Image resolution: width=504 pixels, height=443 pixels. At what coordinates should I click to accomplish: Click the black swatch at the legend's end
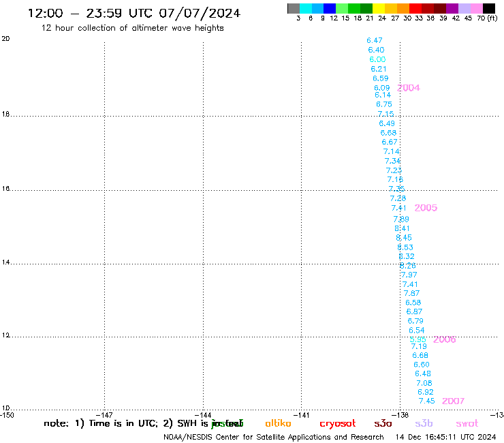pyautogui.click(x=489, y=8)
